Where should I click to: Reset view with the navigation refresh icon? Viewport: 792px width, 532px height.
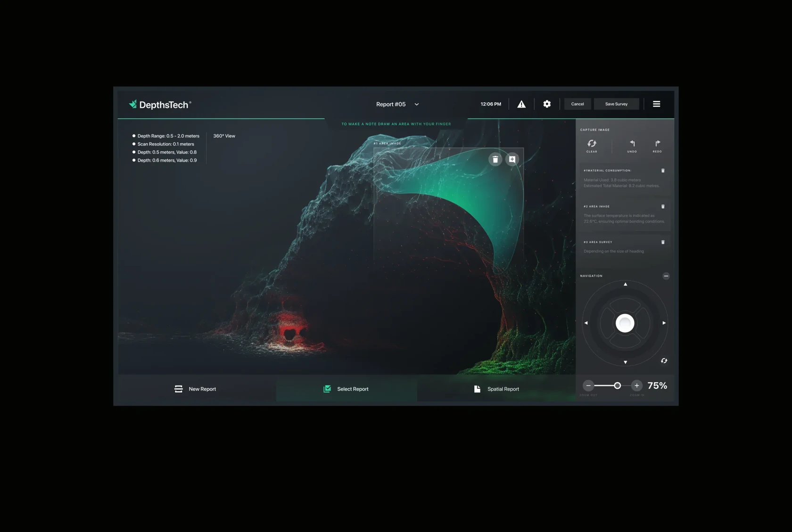664,361
